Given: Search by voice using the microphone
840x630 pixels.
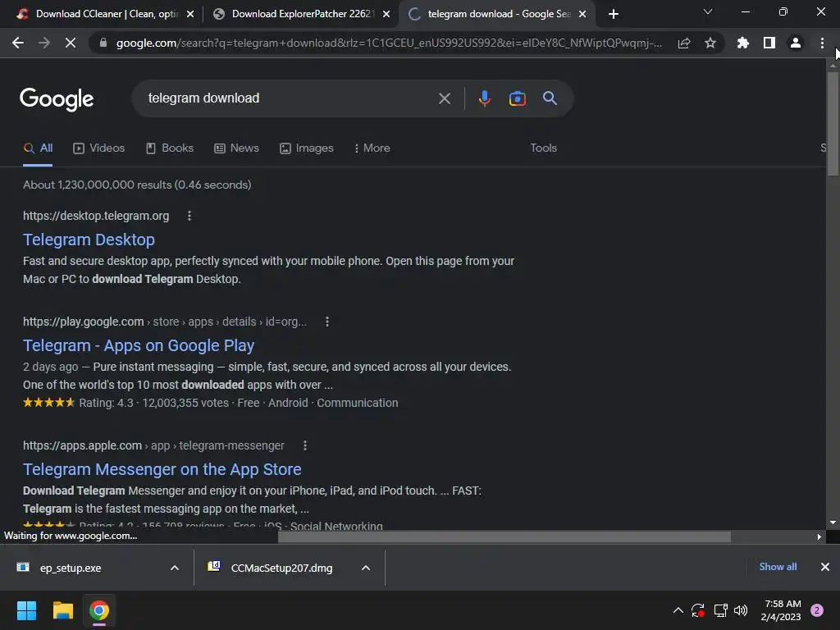Looking at the screenshot, I should coord(484,98).
